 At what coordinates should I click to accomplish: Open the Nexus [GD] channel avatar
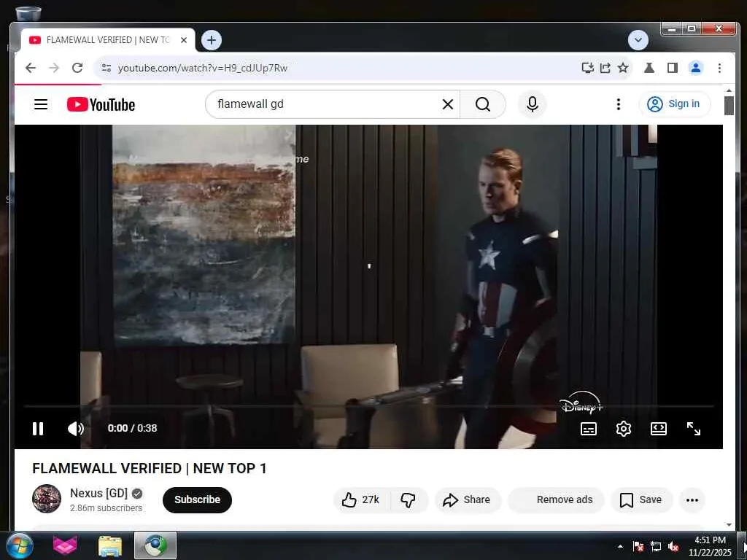tap(47, 499)
